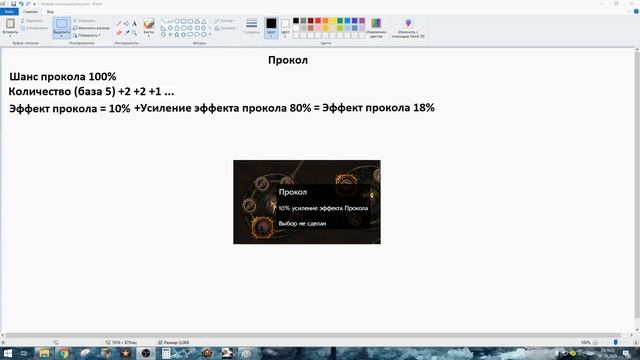The width and height of the screenshot is (640, 360).
Task: Open Calculator from taskbar
Action: (x=166, y=353)
